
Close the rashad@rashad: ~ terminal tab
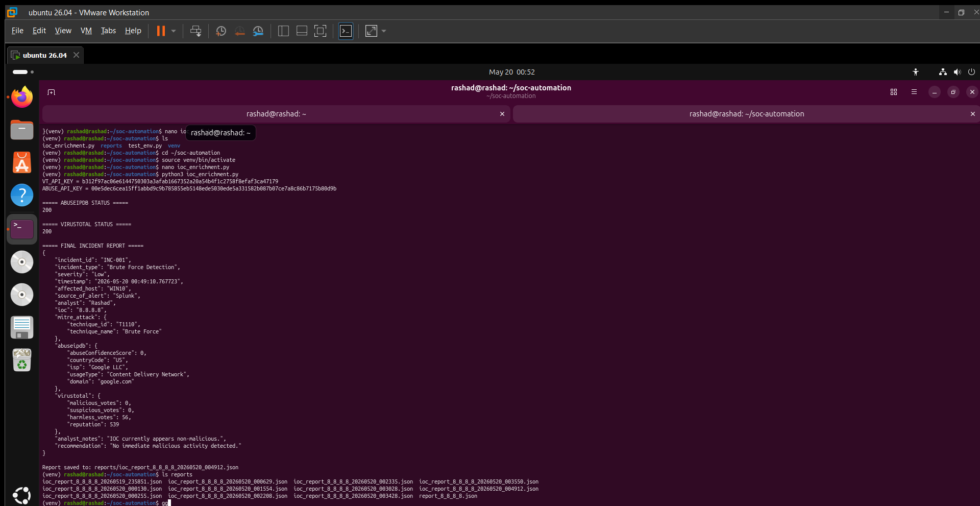click(x=502, y=114)
